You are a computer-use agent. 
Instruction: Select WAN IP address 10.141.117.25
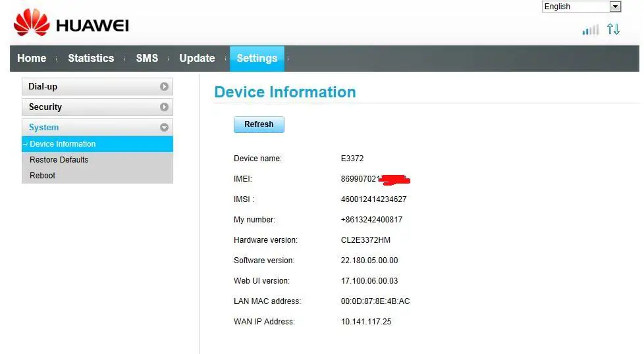pos(366,322)
